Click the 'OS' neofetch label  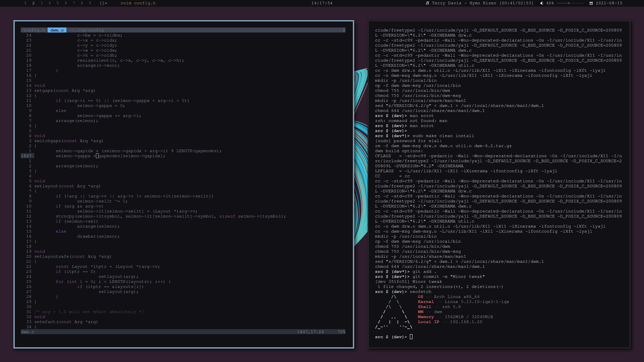tap(420, 297)
